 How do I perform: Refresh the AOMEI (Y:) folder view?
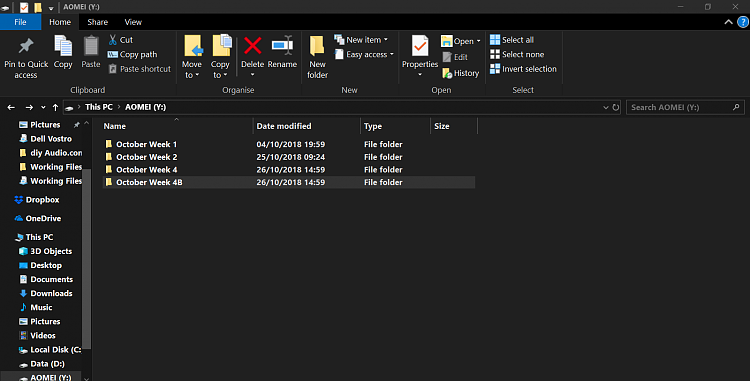[x=616, y=108]
